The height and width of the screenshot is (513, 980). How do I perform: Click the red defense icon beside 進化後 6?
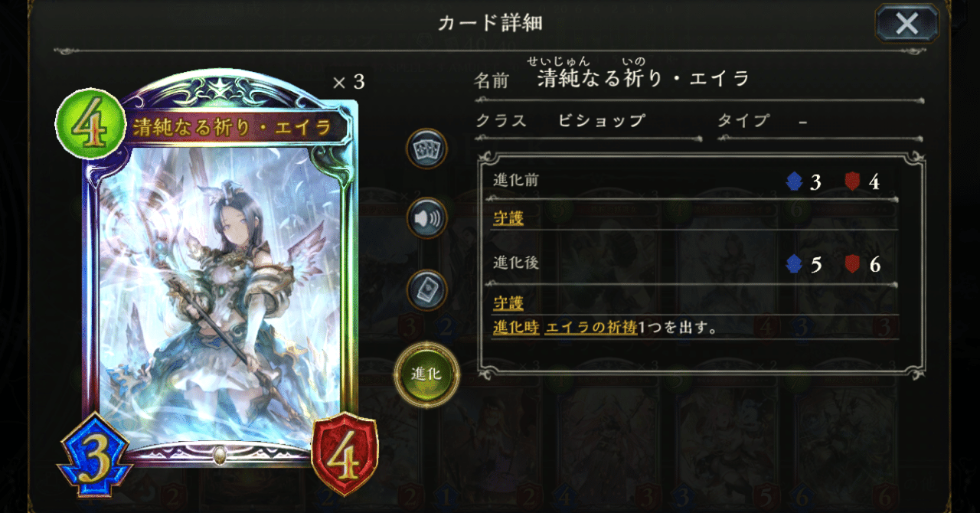(852, 265)
